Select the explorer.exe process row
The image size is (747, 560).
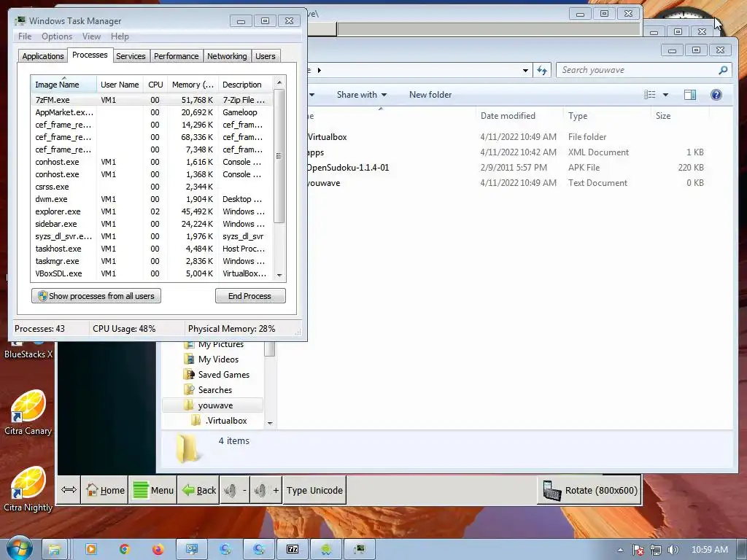152,211
